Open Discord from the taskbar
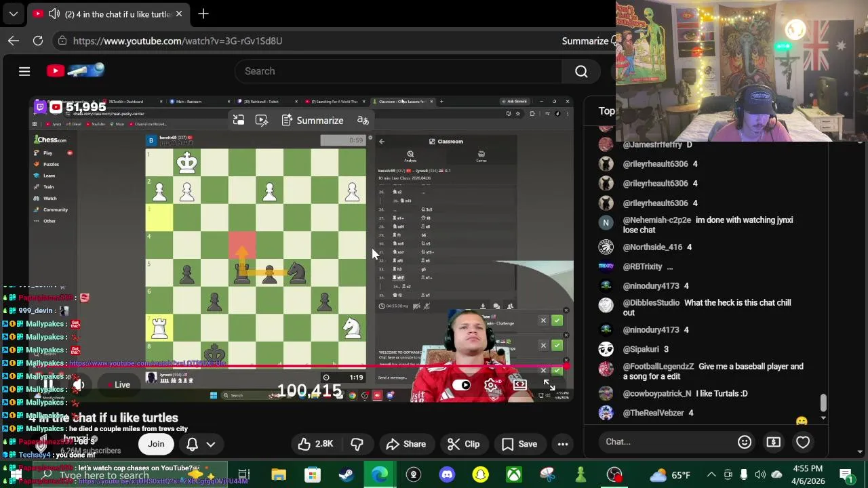The width and height of the screenshot is (868, 488). coord(447,474)
